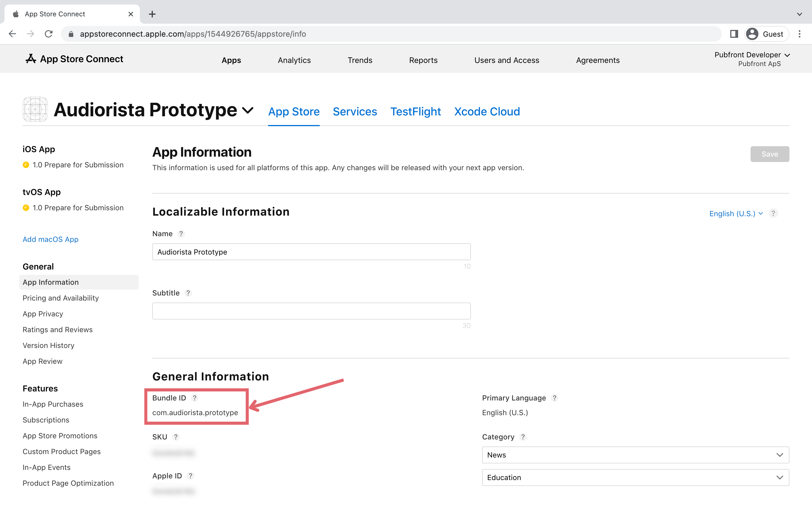
Task: Click the lock icon in address bar
Action: click(71, 34)
